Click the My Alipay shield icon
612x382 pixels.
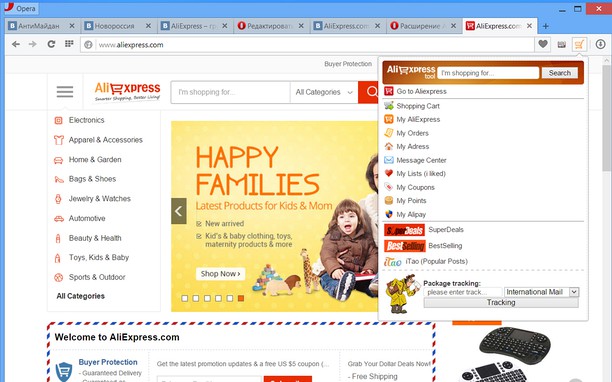389,214
